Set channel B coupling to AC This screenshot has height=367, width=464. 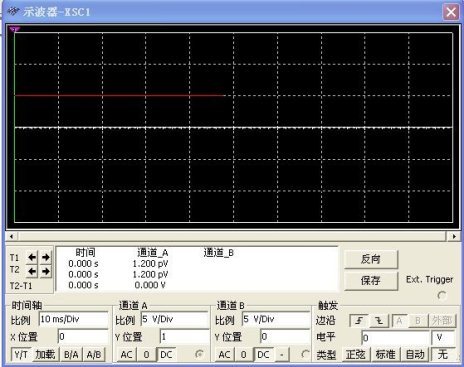(x=224, y=354)
